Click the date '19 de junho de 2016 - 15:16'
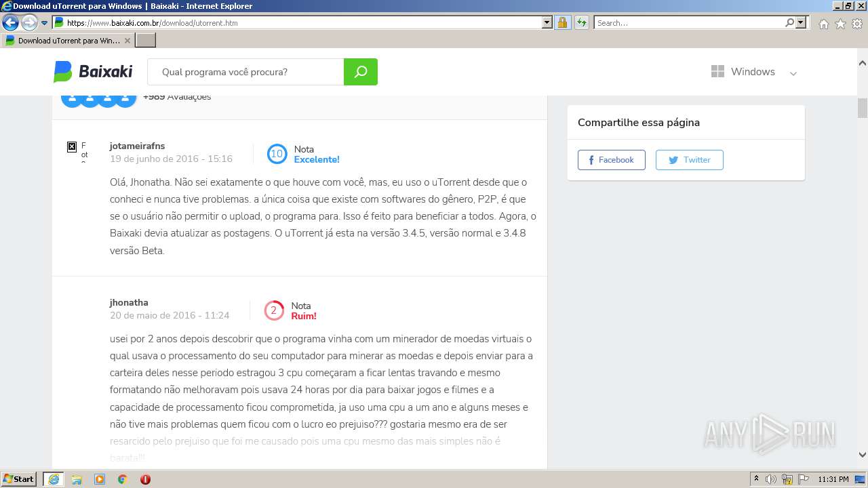Screen dimensions: 868x488 (x=172, y=159)
